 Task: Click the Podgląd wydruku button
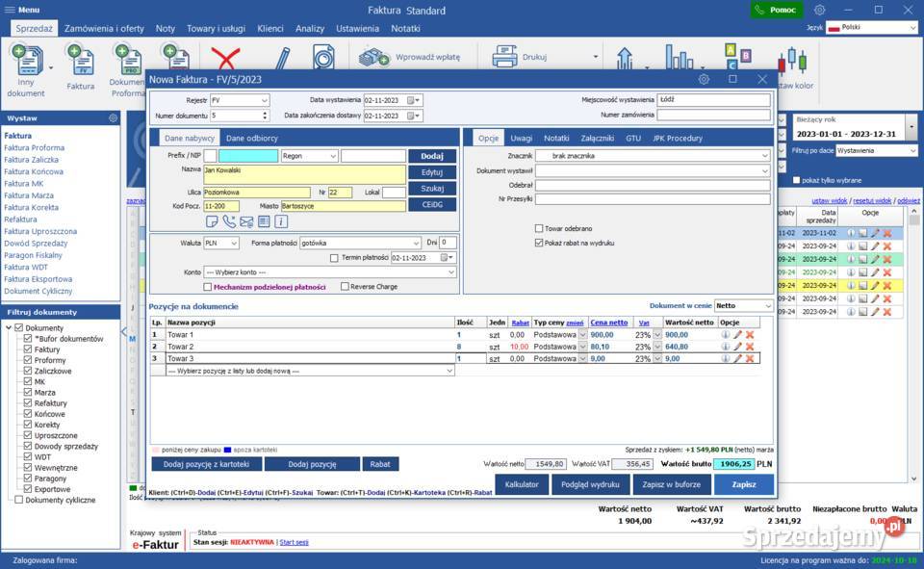point(590,484)
